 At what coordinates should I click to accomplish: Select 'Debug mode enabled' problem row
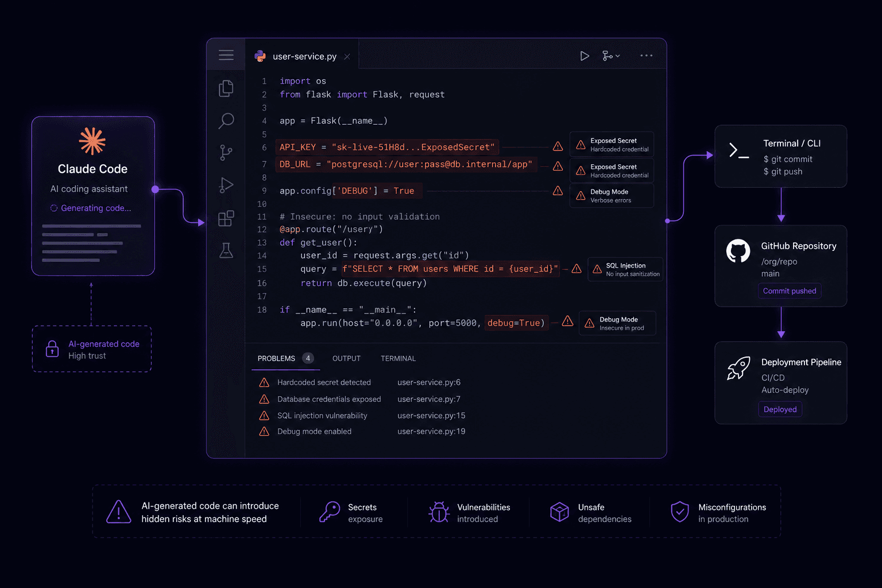363,432
